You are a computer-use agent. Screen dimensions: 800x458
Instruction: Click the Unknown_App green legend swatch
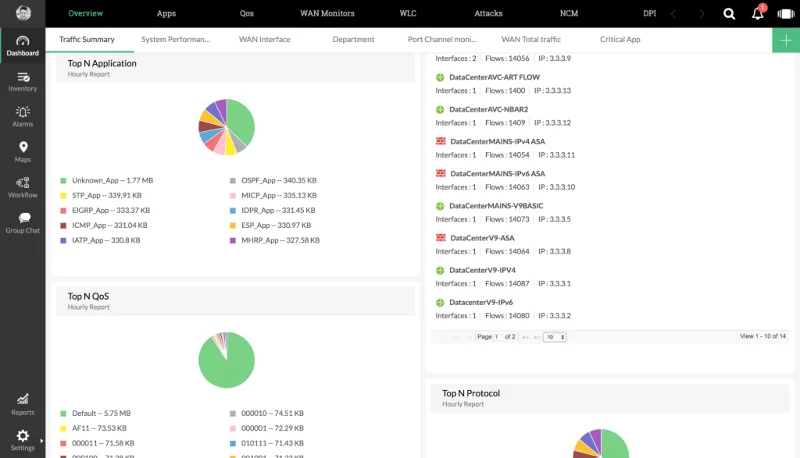pyautogui.click(x=63, y=181)
